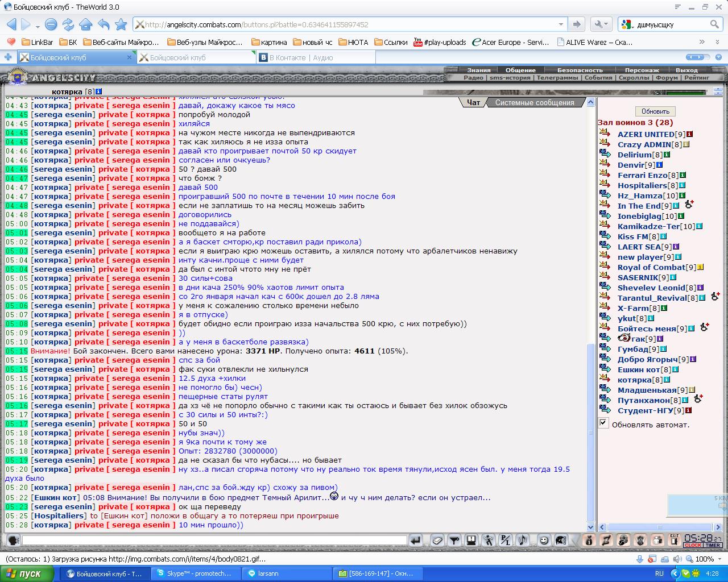Viewport: 728px width, 582px height.
Task: Toggle the chat filter funnel icon
Action: pyautogui.click(x=454, y=540)
